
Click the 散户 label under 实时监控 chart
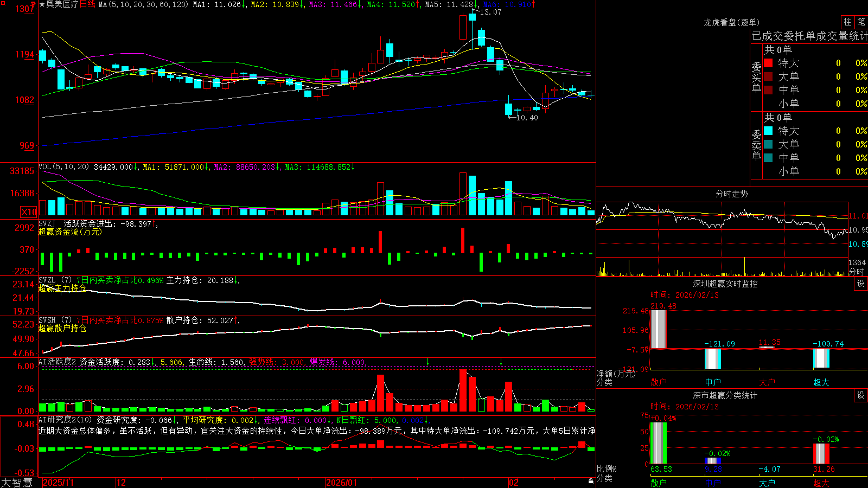click(x=659, y=382)
